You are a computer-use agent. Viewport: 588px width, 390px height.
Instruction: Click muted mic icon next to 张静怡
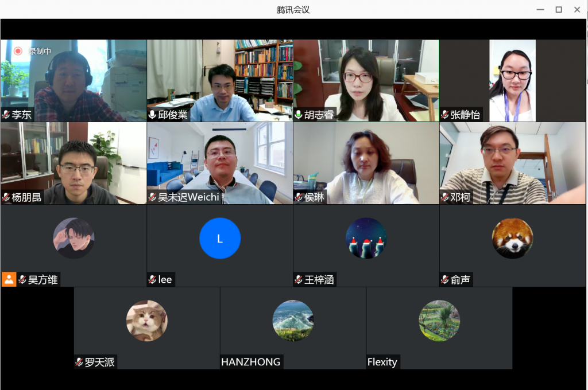445,115
